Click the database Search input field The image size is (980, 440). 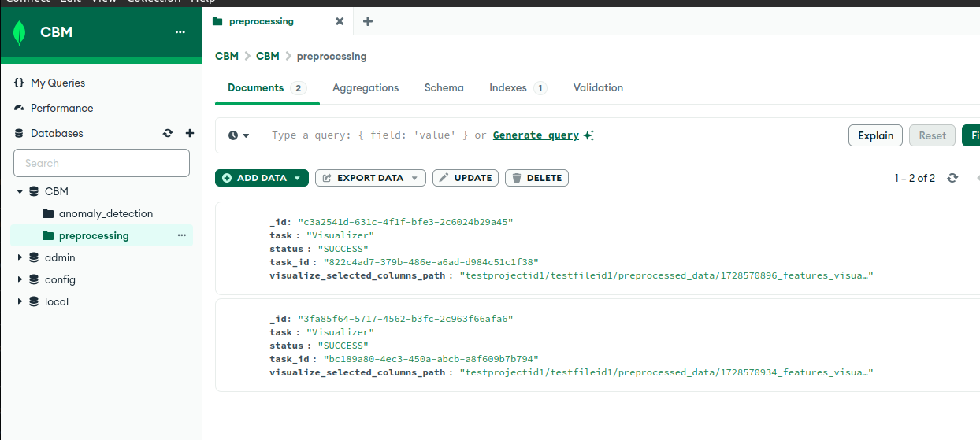point(102,163)
